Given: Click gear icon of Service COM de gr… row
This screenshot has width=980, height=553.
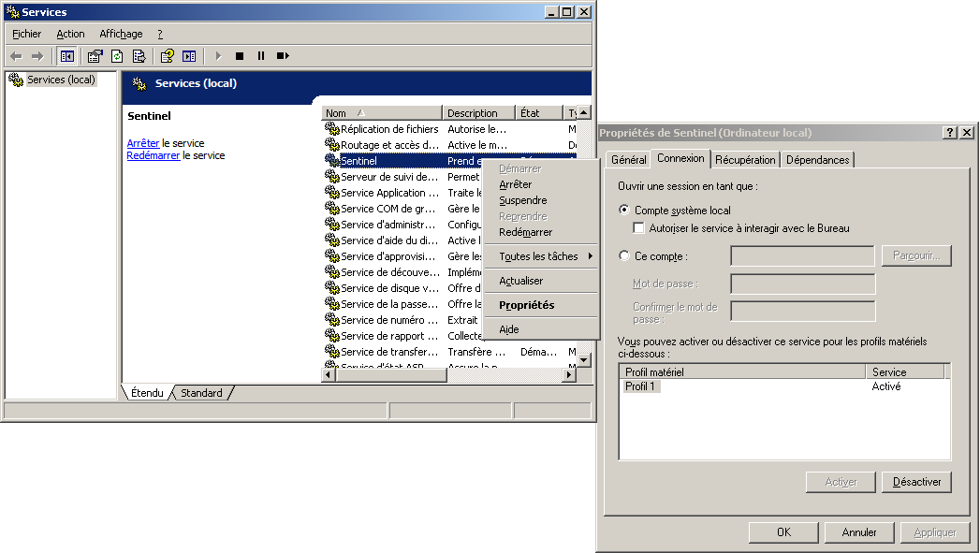Looking at the screenshot, I should (x=332, y=209).
